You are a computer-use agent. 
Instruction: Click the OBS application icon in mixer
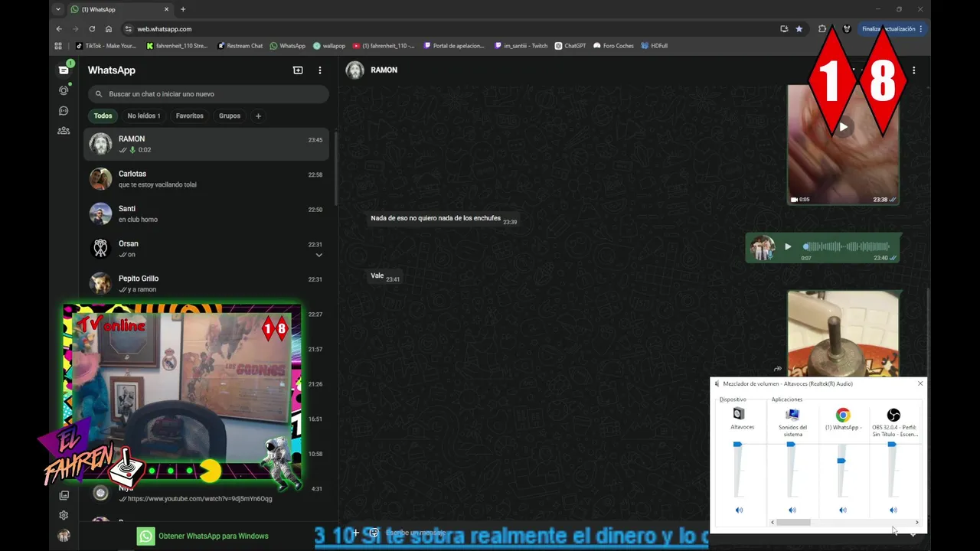[893, 415]
